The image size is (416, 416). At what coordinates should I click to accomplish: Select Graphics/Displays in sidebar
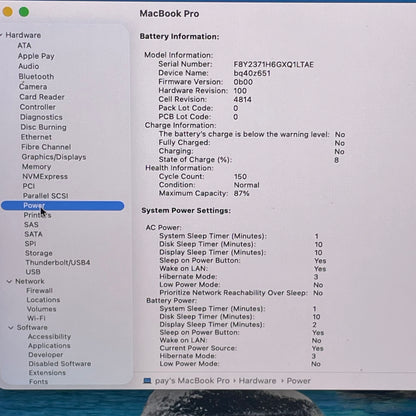tap(54, 157)
